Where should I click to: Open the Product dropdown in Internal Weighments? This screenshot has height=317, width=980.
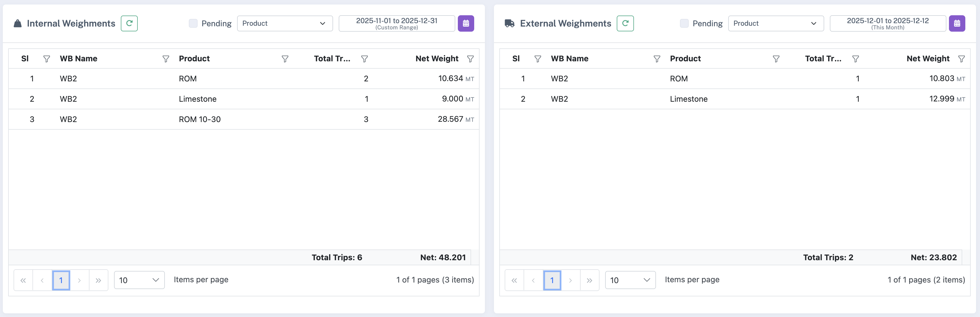[285, 23]
